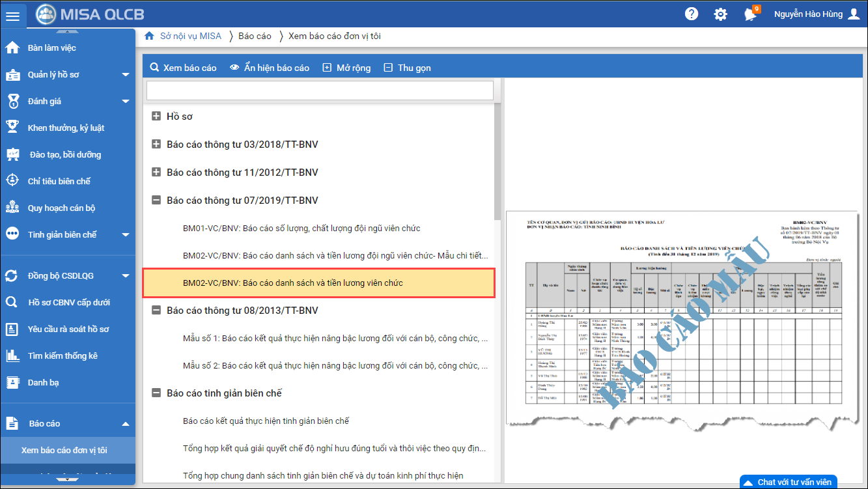The image size is (868, 489).
Task: Click the Khen thưởng, kỷ luật trophy icon
Action: click(12, 128)
